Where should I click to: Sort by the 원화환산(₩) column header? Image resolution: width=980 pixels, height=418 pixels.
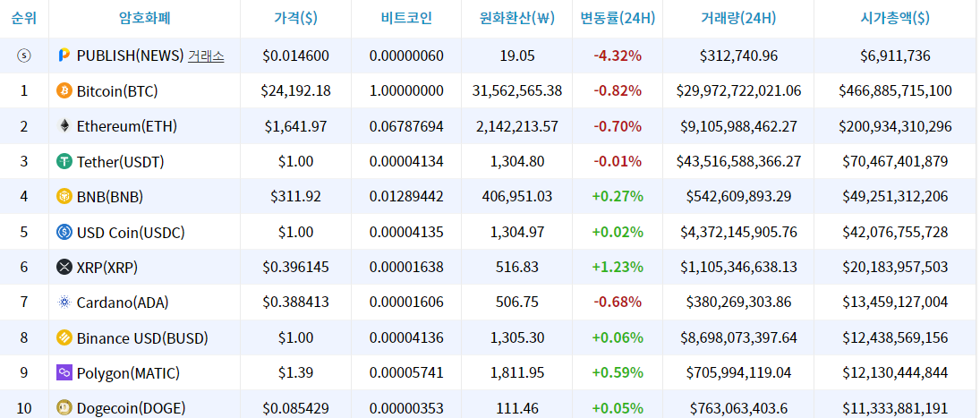(x=517, y=18)
